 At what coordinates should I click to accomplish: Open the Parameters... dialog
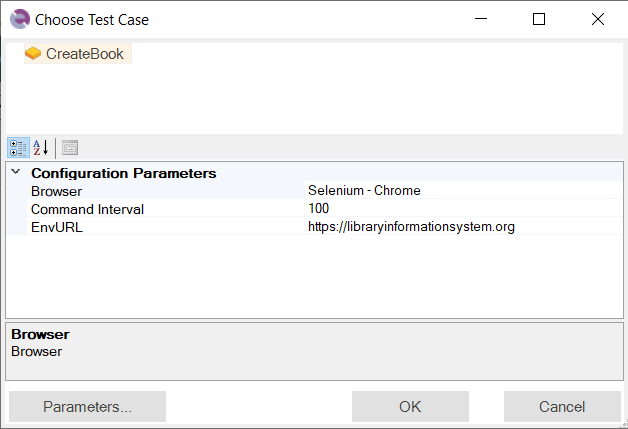[87, 406]
